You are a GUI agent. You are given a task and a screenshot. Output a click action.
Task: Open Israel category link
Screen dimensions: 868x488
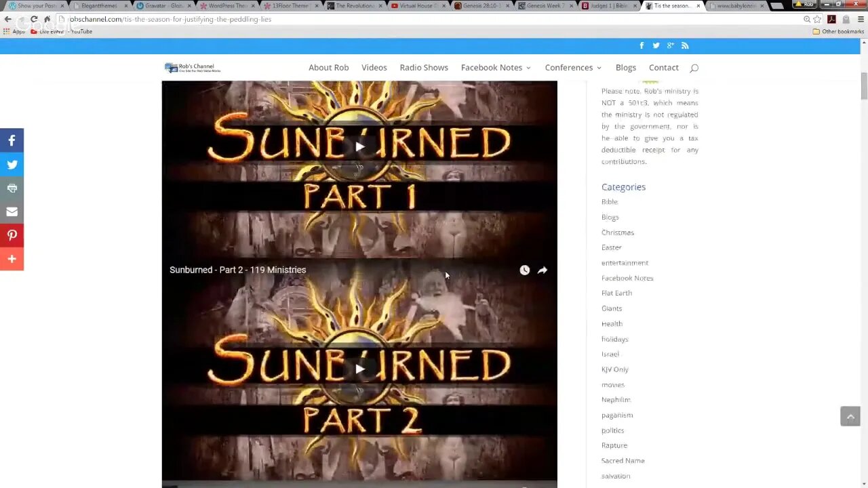610,354
